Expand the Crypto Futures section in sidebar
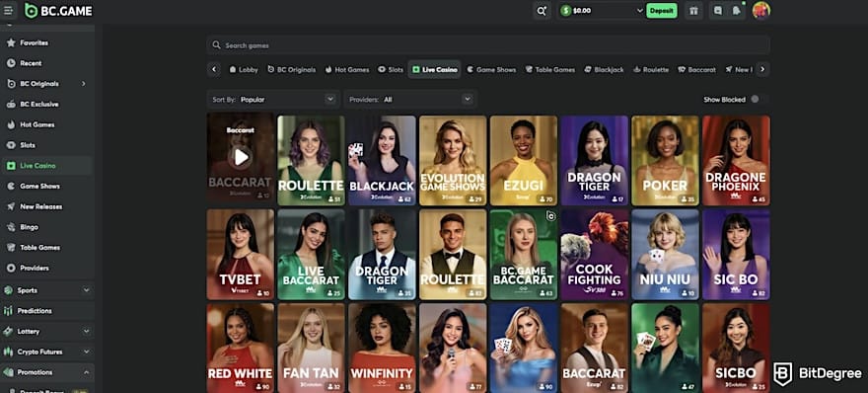The height and width of the screenshot is (393, 868). pos(86,352)
